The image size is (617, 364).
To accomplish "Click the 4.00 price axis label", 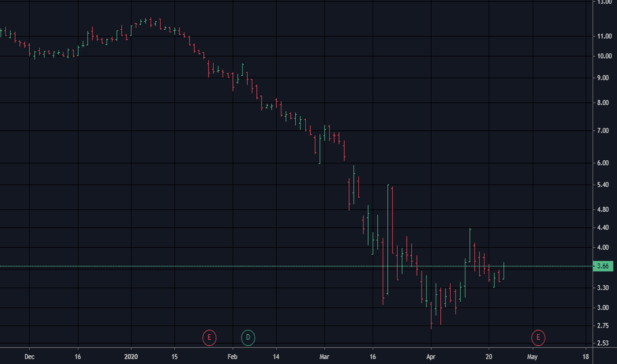I will pos(603,248).
